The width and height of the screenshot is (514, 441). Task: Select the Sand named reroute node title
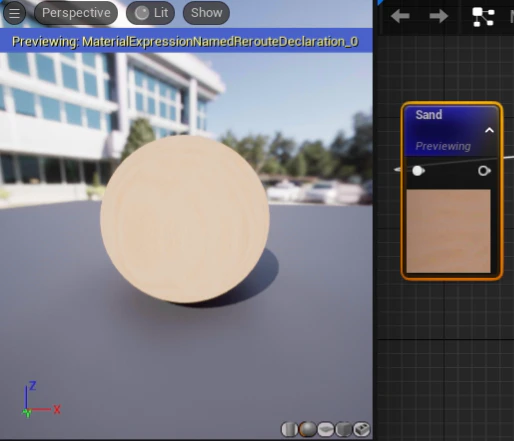[429, 115]
